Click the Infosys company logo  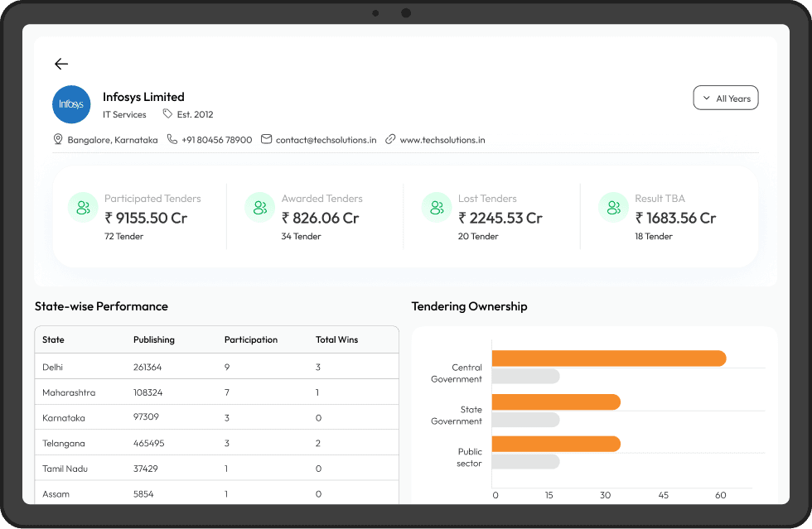pyautogui.click(x=71, y=104)
